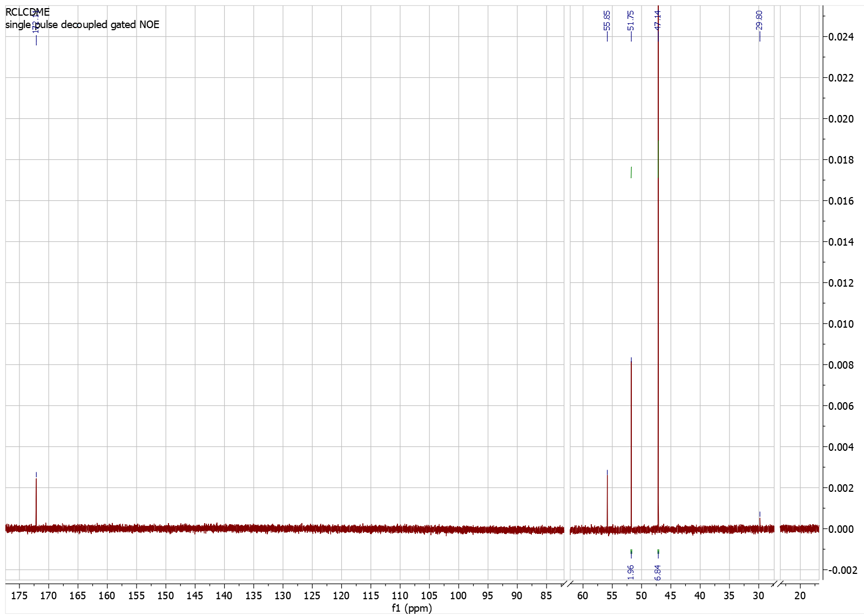The width and height of the screenshot is (864, 616).
Task: Click the tallest peak at 47.14 ppm
Action: click(x=658, y=270)
